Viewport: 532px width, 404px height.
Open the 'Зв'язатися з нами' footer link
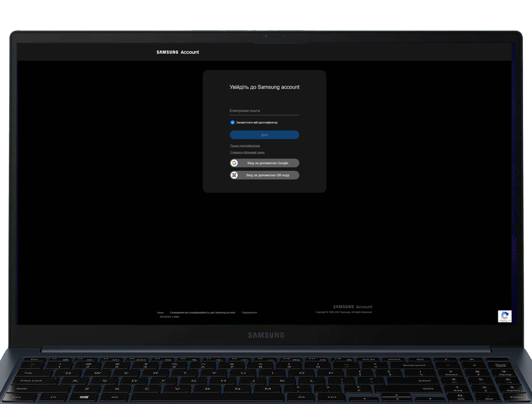point(169,317)
